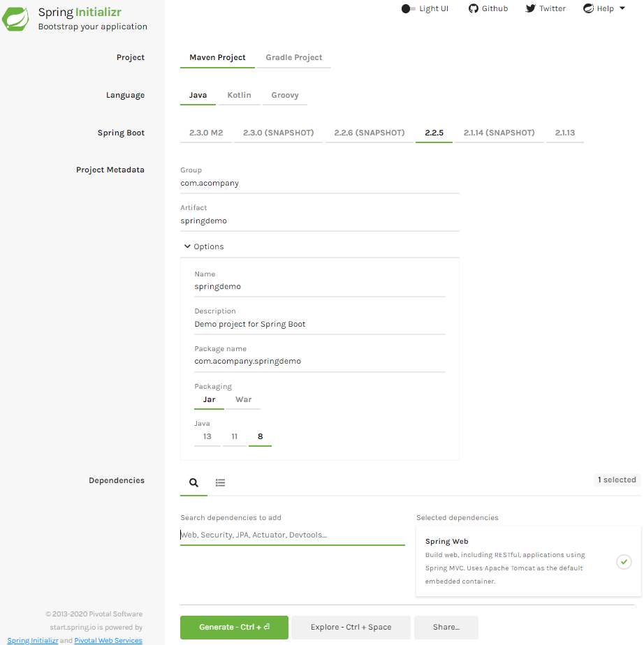Click the 'Project Metadata' label
Screen dimensions: 644x645
[110, 170]
